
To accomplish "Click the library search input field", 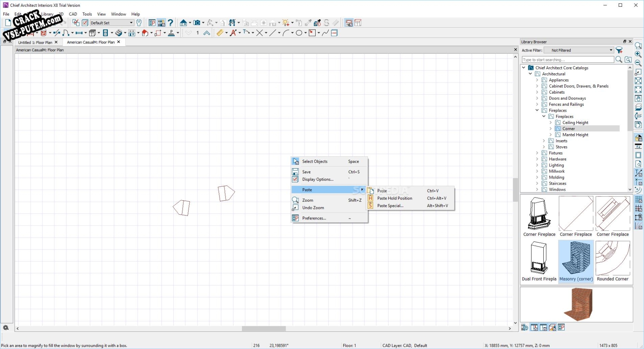I will (568, 60).
